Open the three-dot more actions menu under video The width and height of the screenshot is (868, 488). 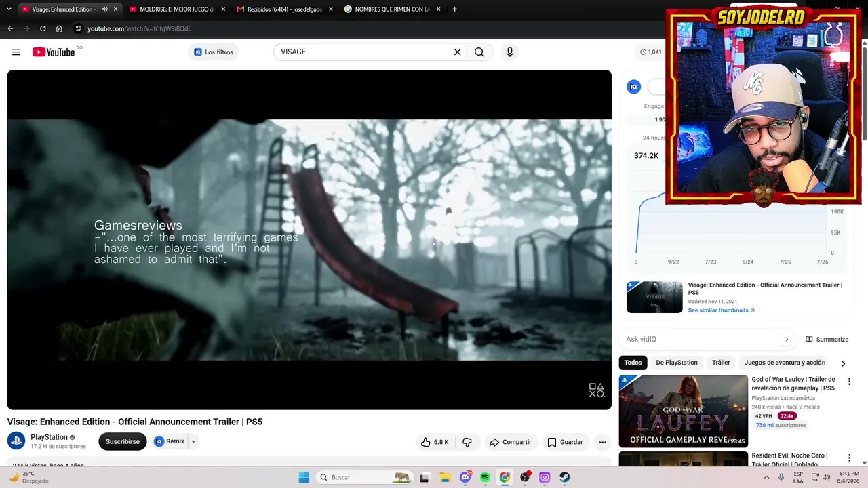(602, 442)
